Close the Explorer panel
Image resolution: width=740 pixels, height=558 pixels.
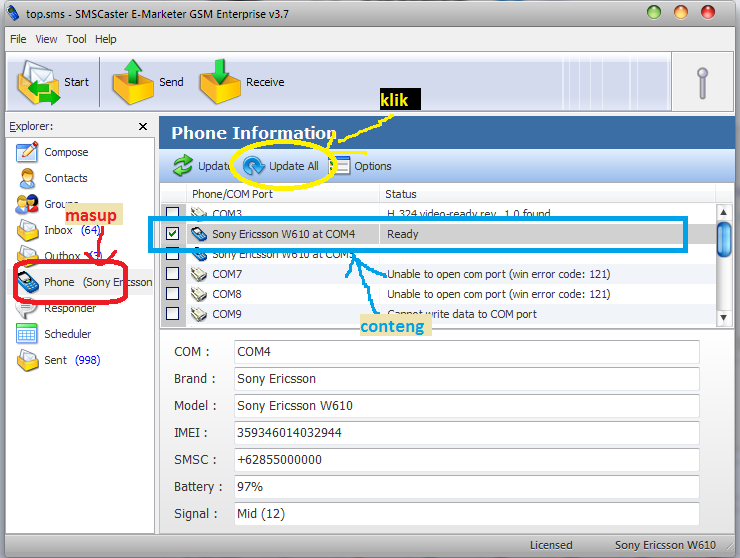143,126
